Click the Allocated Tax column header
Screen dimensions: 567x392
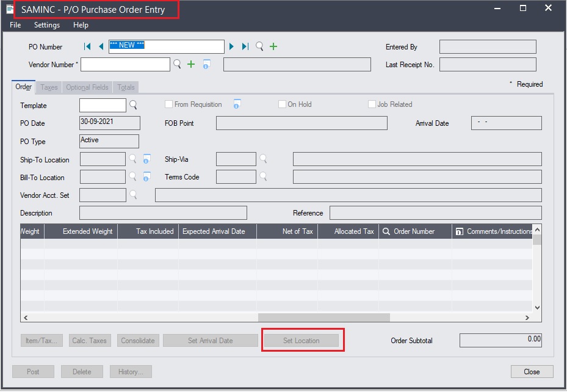tap(349, 231)
